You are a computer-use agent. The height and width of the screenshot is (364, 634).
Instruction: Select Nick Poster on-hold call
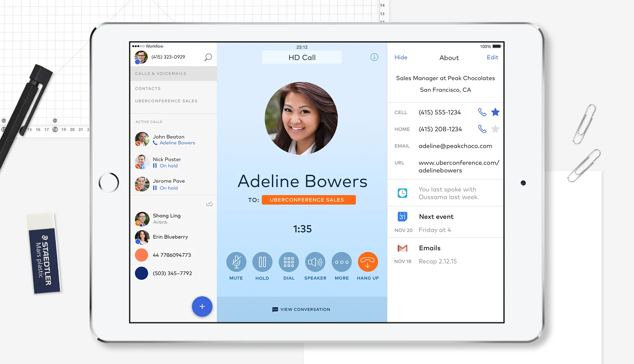click(x=174, y=162)
